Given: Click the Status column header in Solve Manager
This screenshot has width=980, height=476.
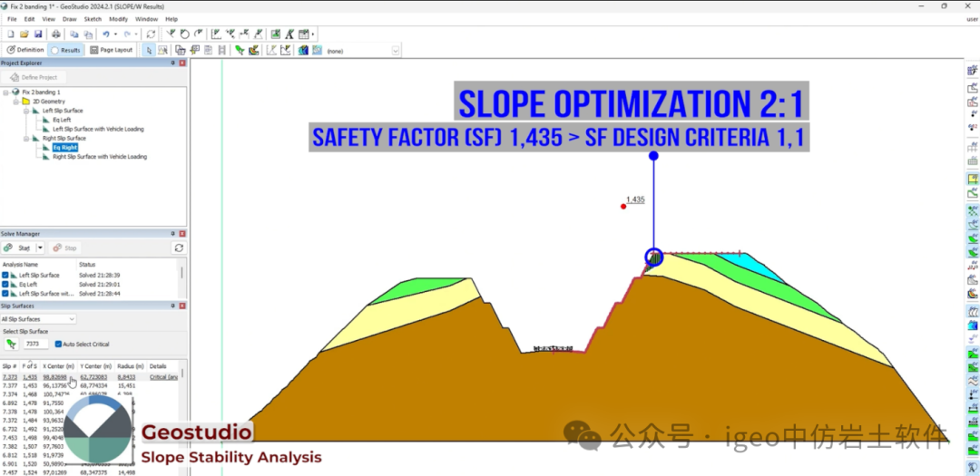Looking at the screenshot, I should click(x=87, y=265).
